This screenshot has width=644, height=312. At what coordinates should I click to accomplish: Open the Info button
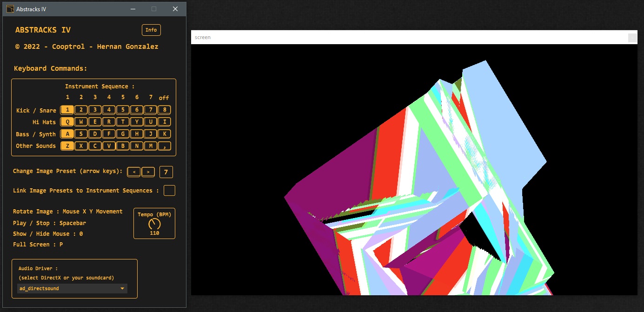[151, 30]
